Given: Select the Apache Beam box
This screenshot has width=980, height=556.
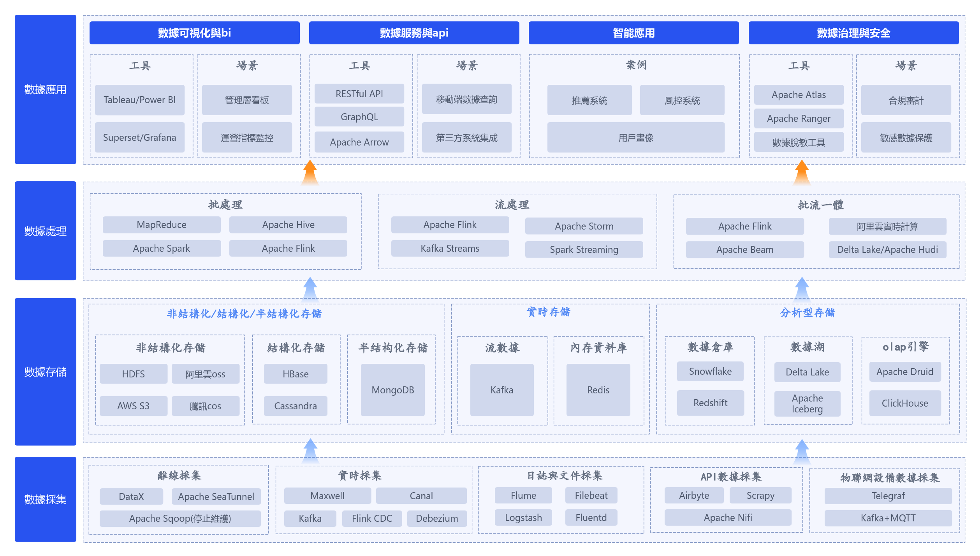Looking at the screenshot, I should coord(745,249).
